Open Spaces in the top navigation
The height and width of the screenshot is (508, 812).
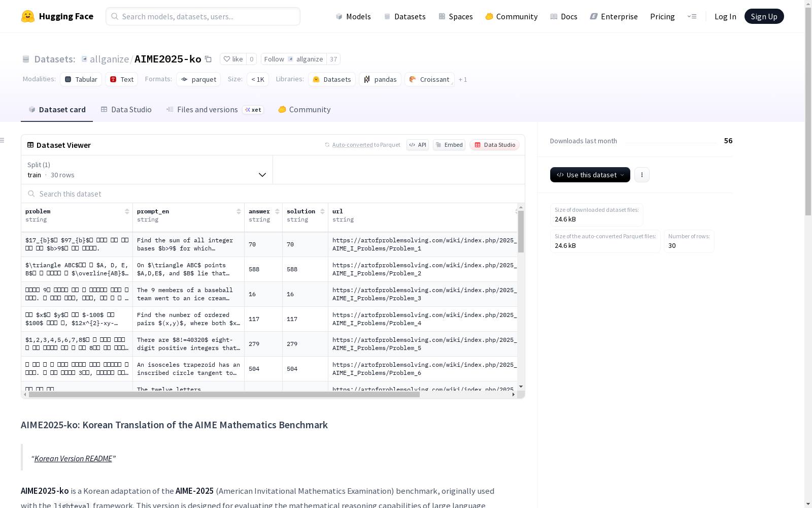point(456,16)
